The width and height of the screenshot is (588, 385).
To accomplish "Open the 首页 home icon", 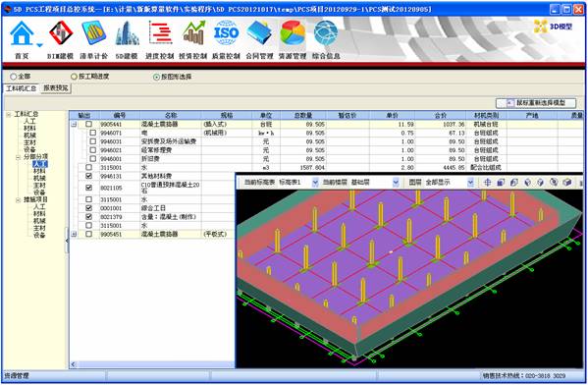I will coord(22,34).
